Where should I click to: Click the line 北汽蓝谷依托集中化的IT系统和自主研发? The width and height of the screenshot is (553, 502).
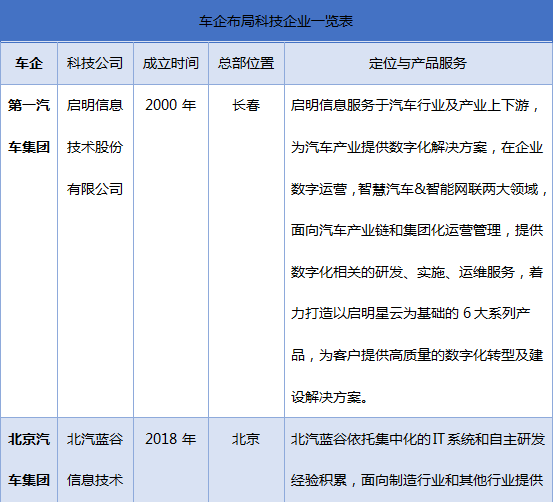click(418, 439)
